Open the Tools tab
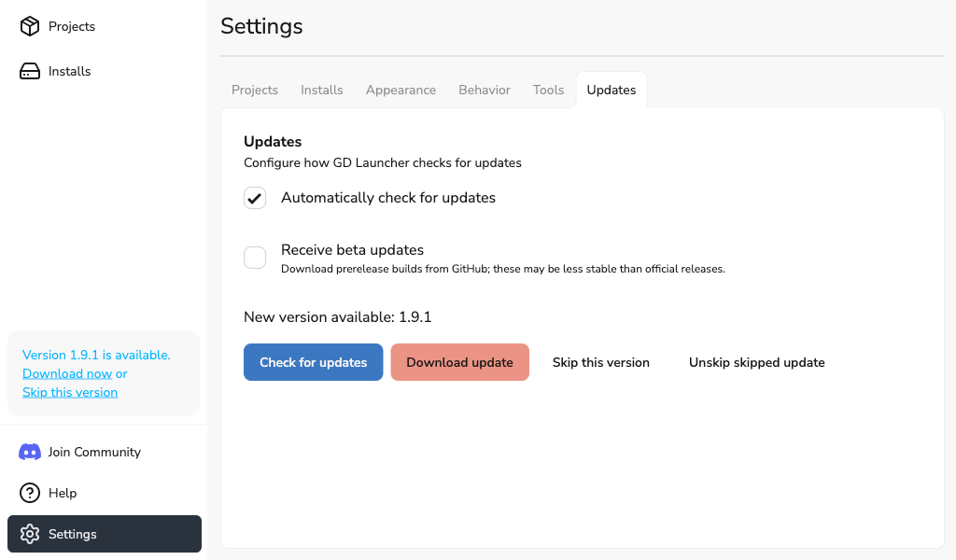The width and height of the screenshot is (956, 560). [548, 90]
